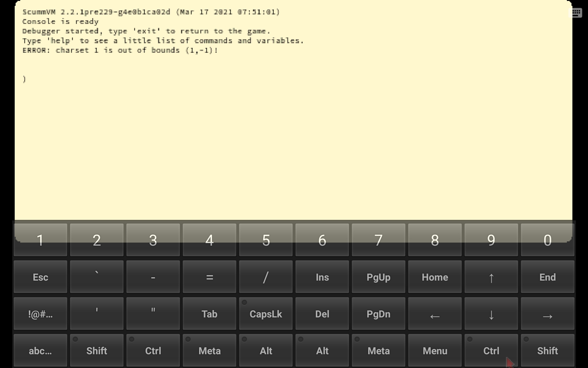Image resolution: width=588 pixels, height=368 pixels.
Task: Click the 'Debugger started' line
Action: tap(146, 31)
